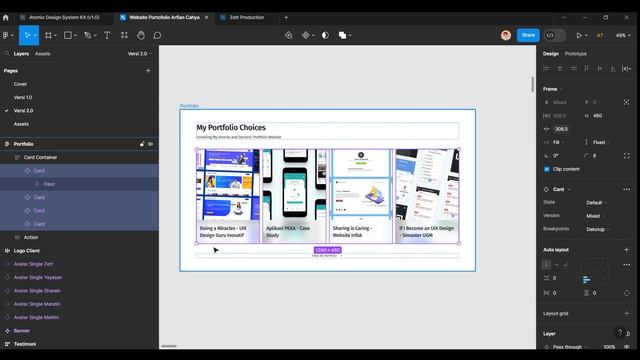Select the Rectangle shape tool
This screenshot has height=360, width=640.
point(68,36)
